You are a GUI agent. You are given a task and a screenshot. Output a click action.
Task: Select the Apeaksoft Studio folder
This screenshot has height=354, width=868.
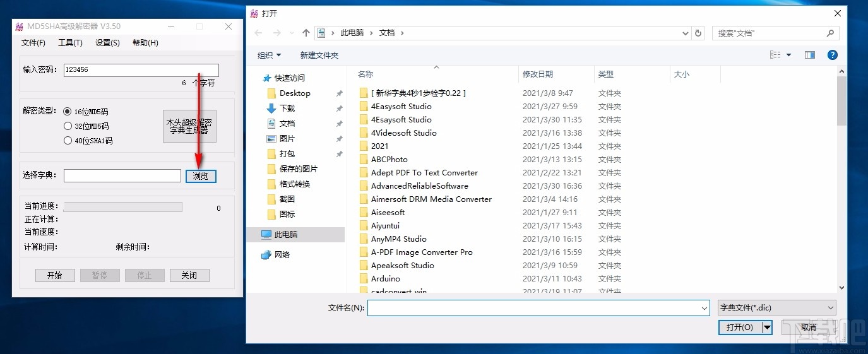click(403, 266)
